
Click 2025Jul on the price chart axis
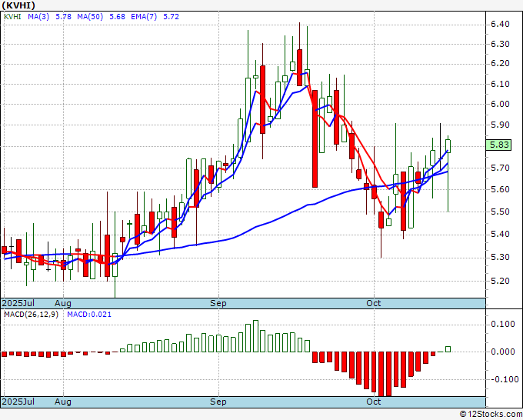pyautogui.click(x=18, y=303)
